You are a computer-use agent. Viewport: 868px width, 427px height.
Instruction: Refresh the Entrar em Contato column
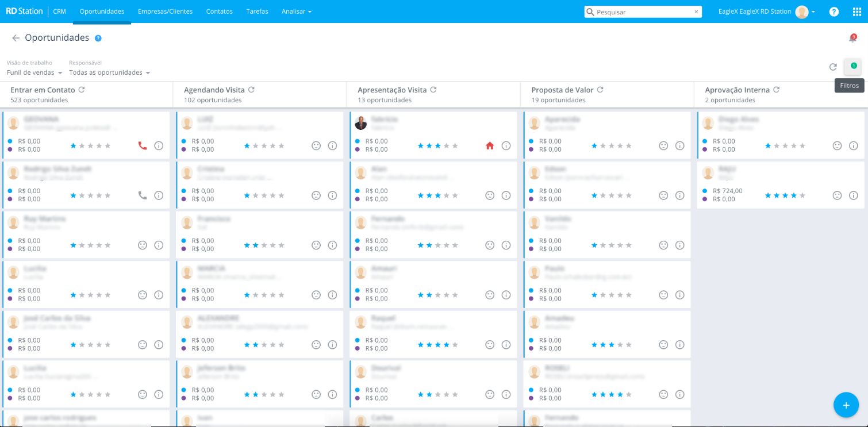tap(82, 90)
